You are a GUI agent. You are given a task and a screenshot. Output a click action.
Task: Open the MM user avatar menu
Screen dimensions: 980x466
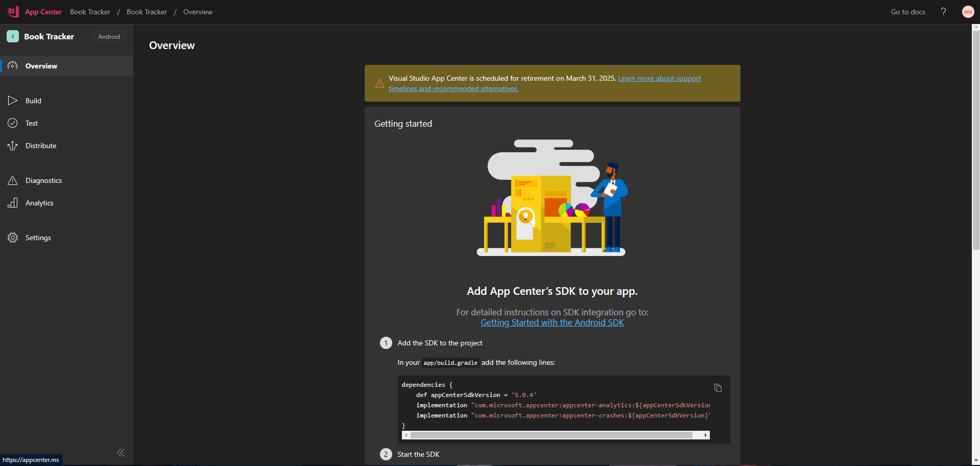(968, 12)
